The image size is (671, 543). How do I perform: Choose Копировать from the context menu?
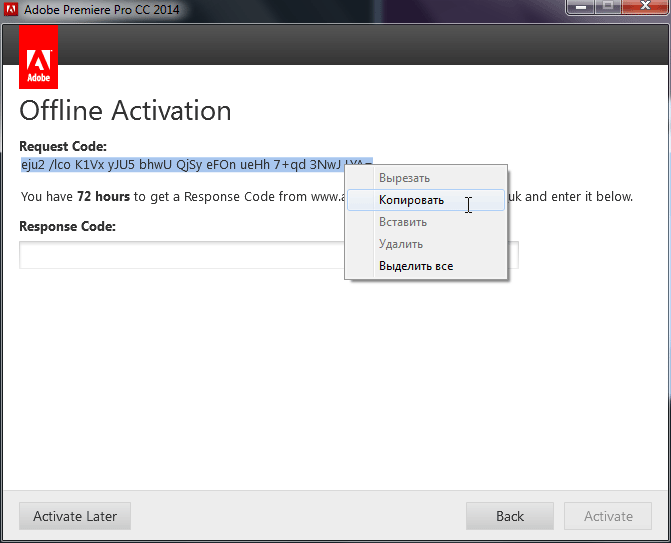[426, 200]
